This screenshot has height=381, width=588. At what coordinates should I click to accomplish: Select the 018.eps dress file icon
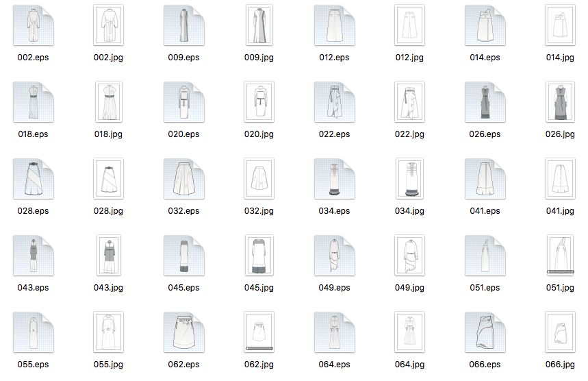click(x=34, y=102)
